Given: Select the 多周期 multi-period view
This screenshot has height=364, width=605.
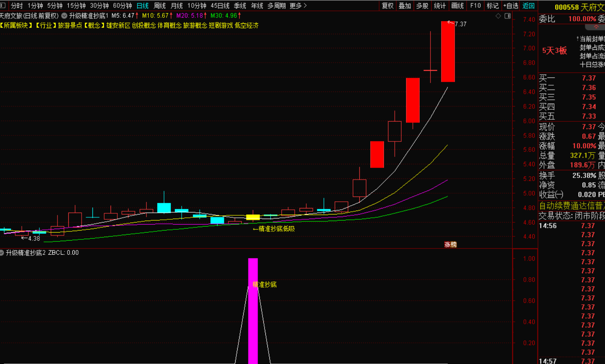Looking at the screenshot, I should 277,6.
